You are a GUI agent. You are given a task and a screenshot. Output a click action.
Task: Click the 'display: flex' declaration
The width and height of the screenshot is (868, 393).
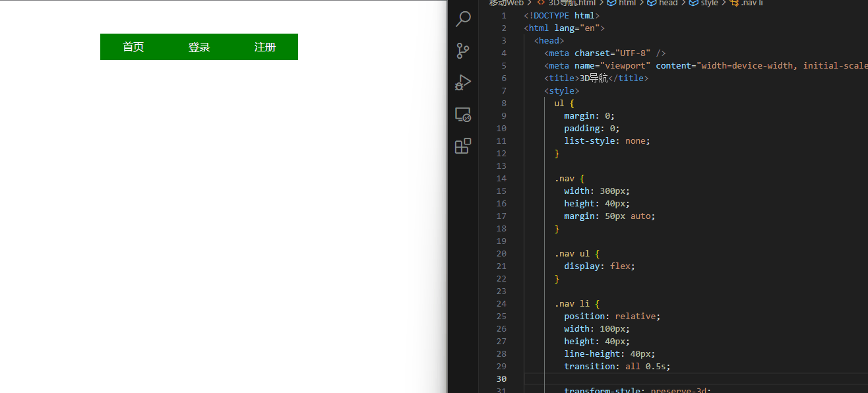[x=600, y=266]
